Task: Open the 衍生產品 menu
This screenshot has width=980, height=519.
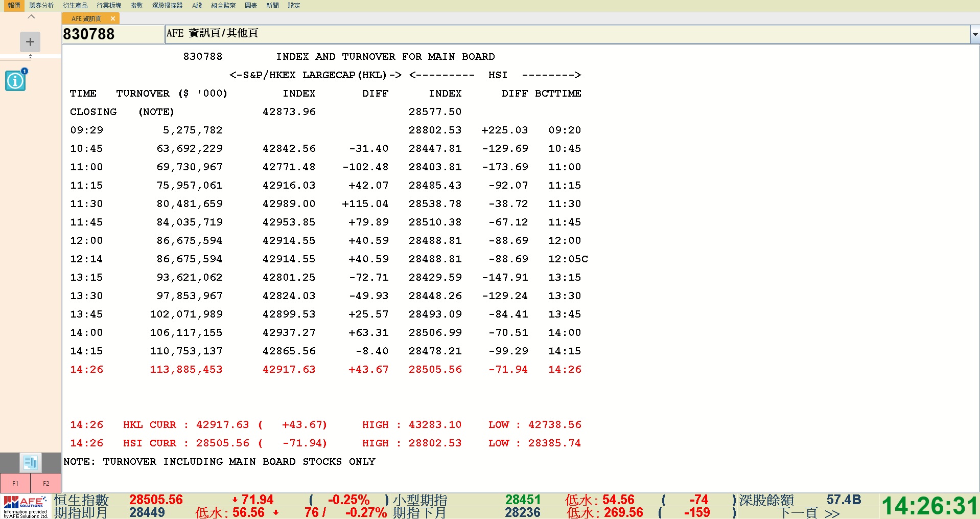Action: coord(75,6)
